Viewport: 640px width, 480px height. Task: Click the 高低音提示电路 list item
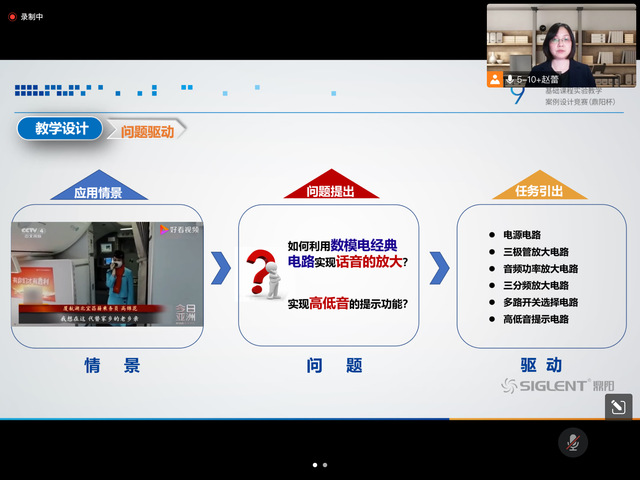tap(535, 319)
